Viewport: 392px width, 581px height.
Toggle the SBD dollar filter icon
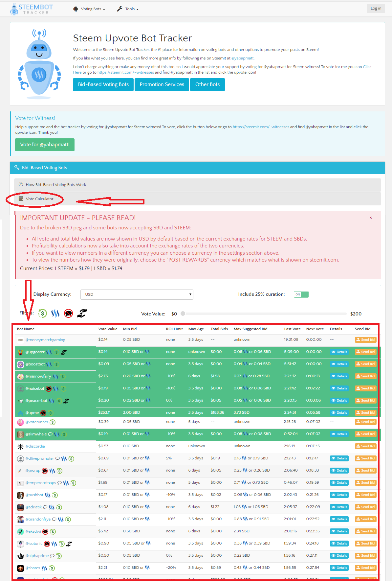click(42, 314)
